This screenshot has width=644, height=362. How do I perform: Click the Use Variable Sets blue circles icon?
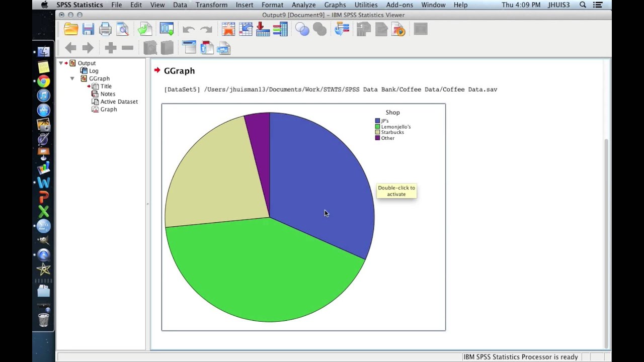tap(302, 29)
